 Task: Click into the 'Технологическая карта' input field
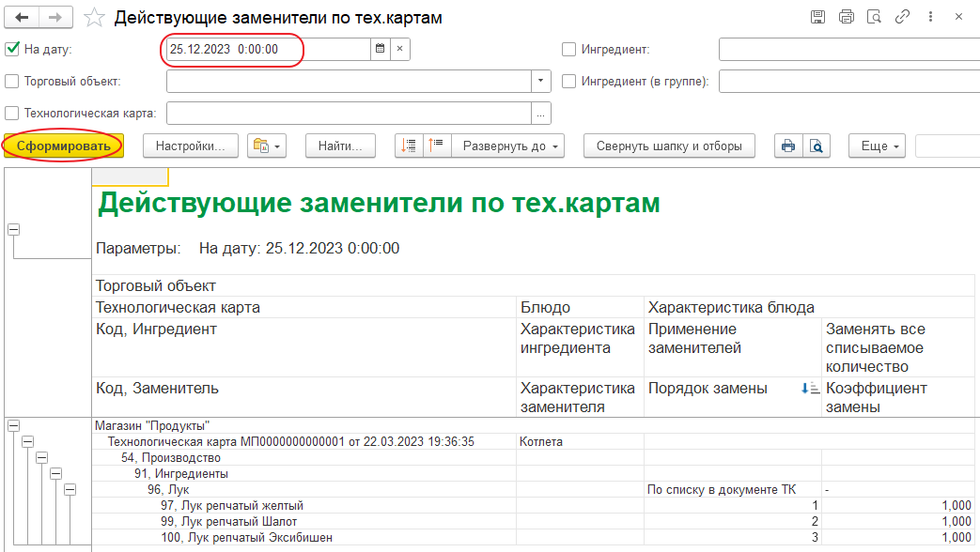coord(348,114)
